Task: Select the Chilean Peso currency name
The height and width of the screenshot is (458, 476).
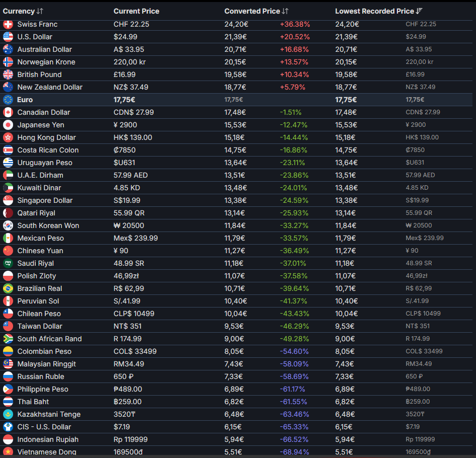Action: (39, 314)
